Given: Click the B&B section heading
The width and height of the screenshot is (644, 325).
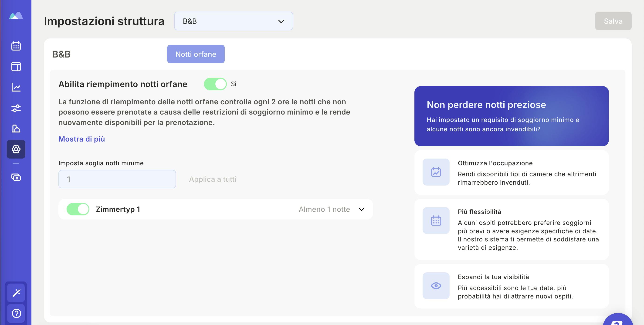Looking at the screenshot, I should click(61, 54).
